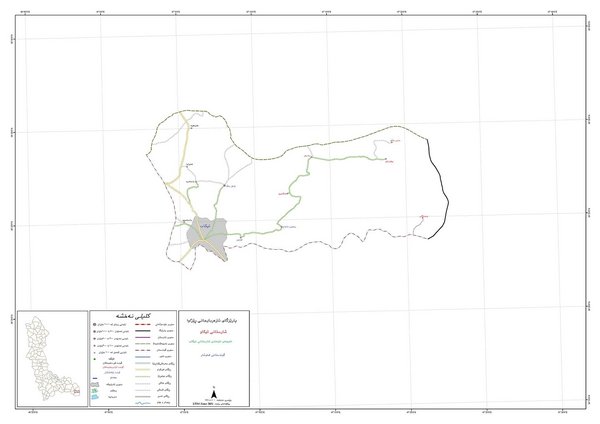Open the province inset locator map
The image size is (600, 424).
(53, 358)
